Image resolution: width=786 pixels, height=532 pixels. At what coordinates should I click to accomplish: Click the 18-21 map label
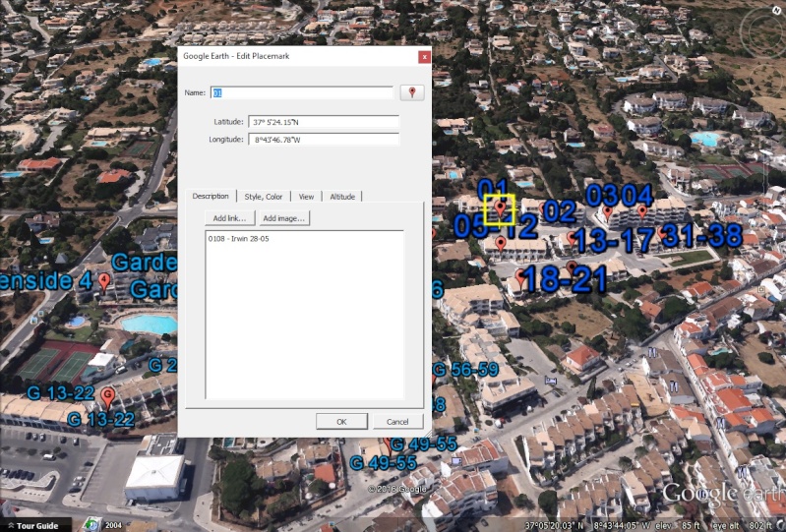pos(566,278)
